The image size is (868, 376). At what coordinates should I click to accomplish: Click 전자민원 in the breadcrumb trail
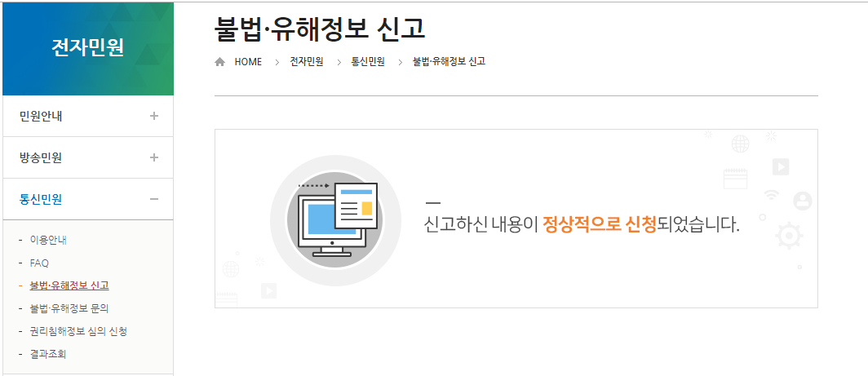tap(307, 61)
